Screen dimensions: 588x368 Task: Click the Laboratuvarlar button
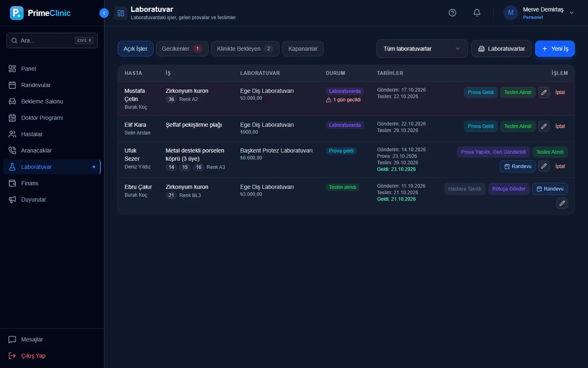pos(501,49)
